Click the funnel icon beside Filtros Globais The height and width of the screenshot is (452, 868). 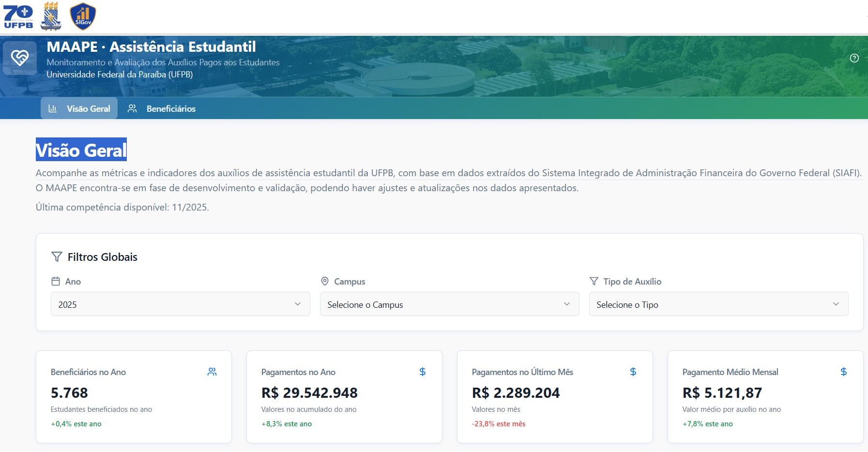pyautogui.click(x=57, y=257)
